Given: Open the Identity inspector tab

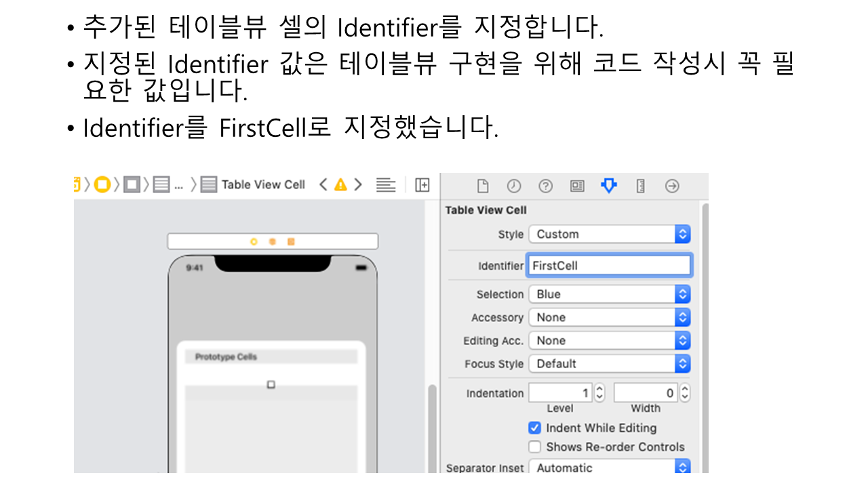Looking at the screenshot, I should pyautogui.click(x=577, y=186).
